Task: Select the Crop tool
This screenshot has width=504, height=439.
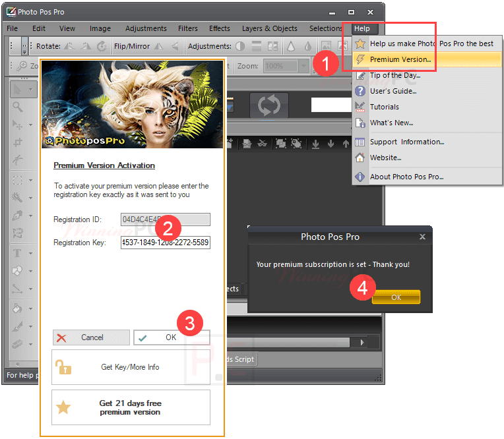Action: coord(17,142)
